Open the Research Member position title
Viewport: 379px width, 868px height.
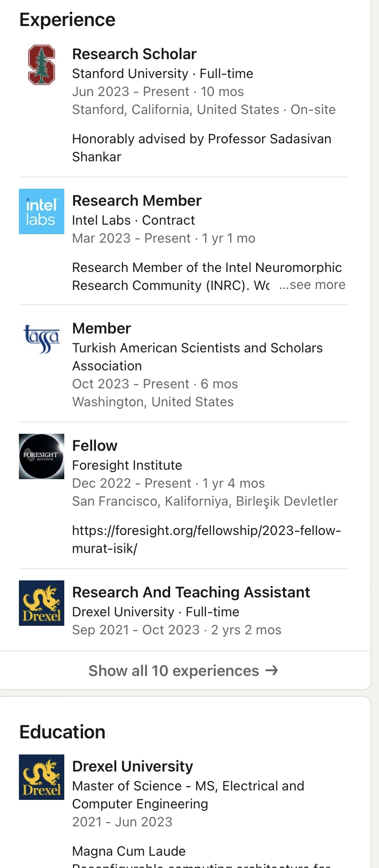tap(137, 201)
